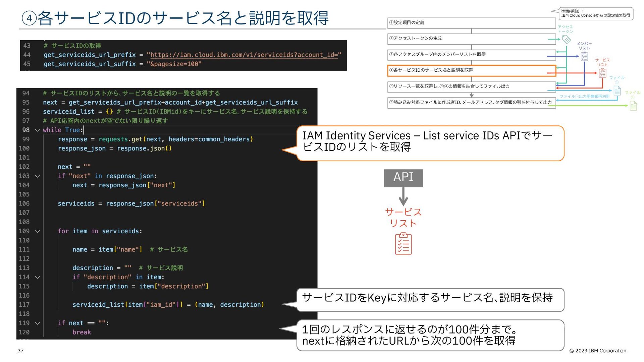Viewport: 644px width, 362px height.
Task: Click step ⑤ リソース一覧を取得 flowchart box
Action: (x=471, y=86)
